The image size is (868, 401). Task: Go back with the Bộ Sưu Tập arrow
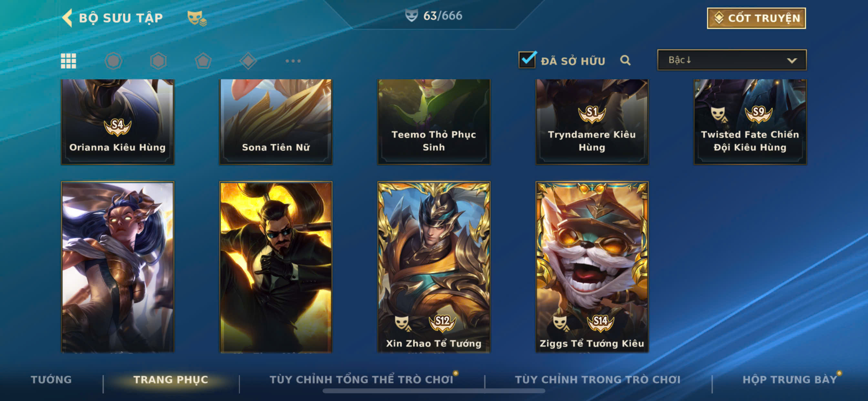[67, 18]
